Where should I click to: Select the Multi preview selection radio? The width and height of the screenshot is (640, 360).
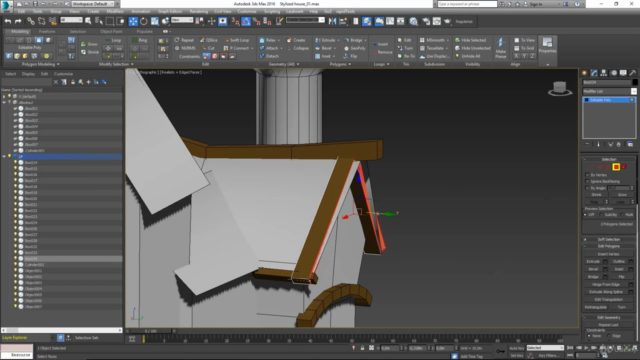pos(622,215)
